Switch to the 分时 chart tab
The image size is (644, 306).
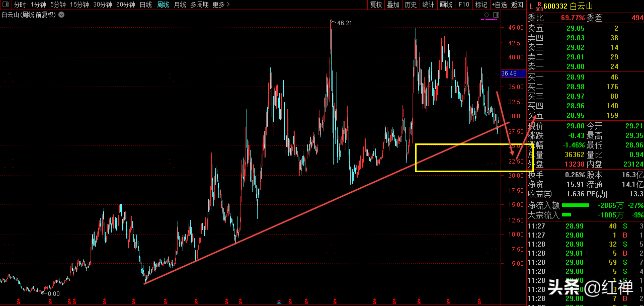pos(20,5)
